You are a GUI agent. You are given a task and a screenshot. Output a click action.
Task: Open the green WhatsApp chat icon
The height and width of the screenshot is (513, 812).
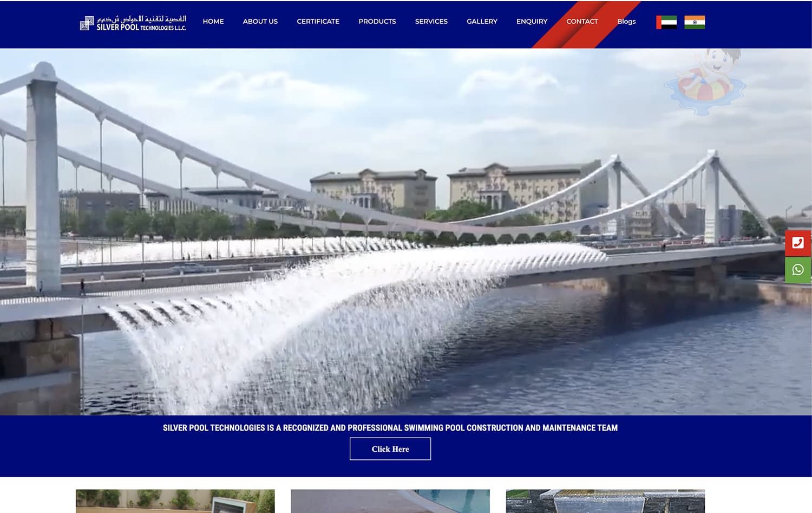[x=798, y=270]
